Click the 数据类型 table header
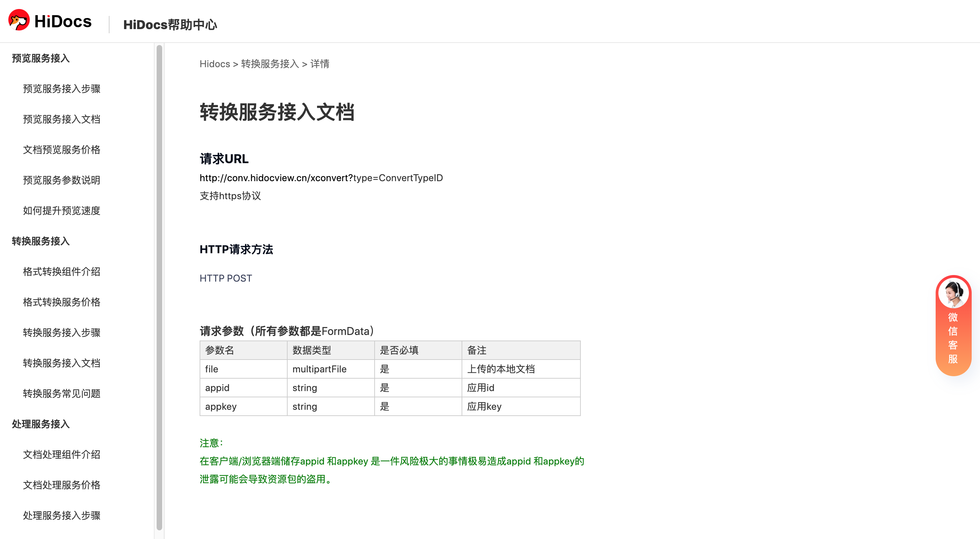The image size is (980, 539). 331,350
